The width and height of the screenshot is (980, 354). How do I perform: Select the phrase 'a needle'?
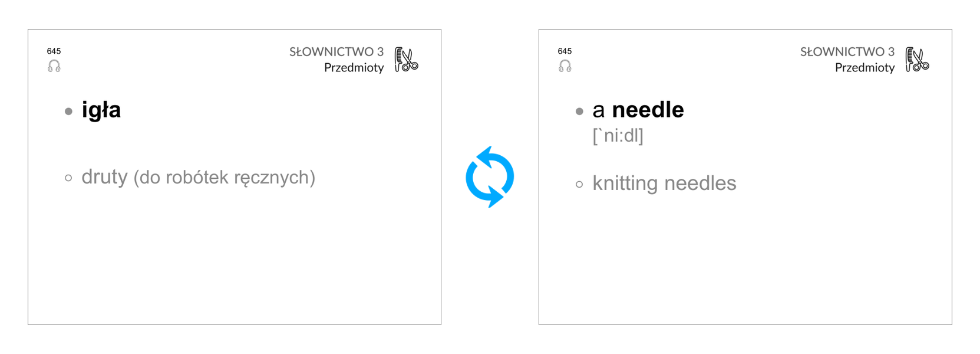click(638, 110)
